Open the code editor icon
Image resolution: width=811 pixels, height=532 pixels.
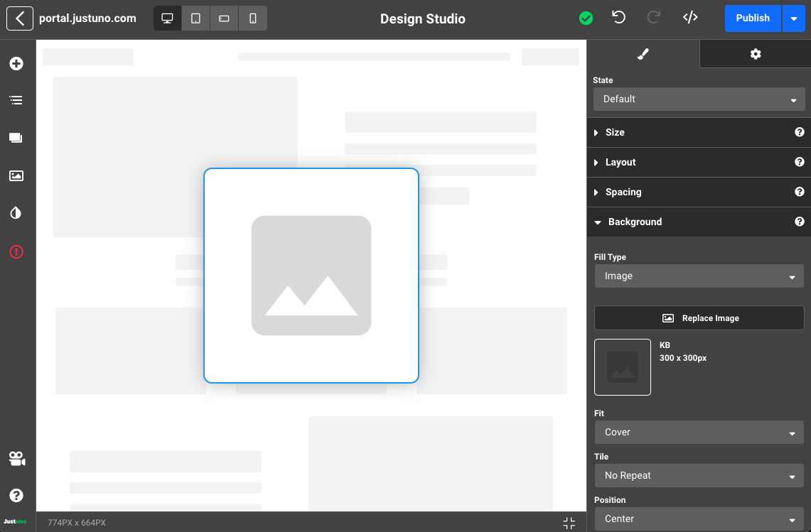689,18
